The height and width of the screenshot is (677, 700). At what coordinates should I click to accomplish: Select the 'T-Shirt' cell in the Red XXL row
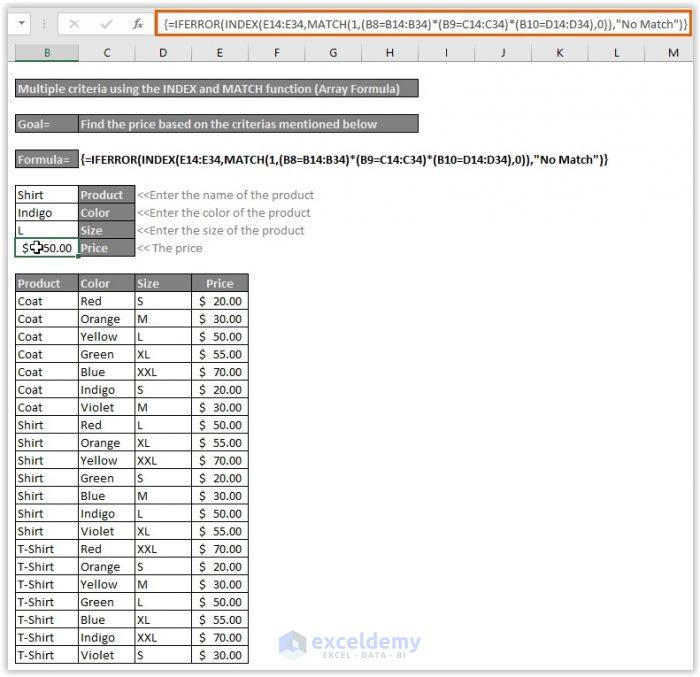(x=47, y=549)
